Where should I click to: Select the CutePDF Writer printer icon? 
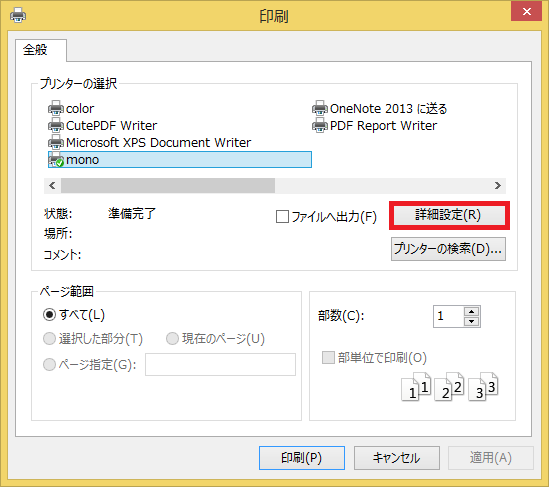coord(56,125)
